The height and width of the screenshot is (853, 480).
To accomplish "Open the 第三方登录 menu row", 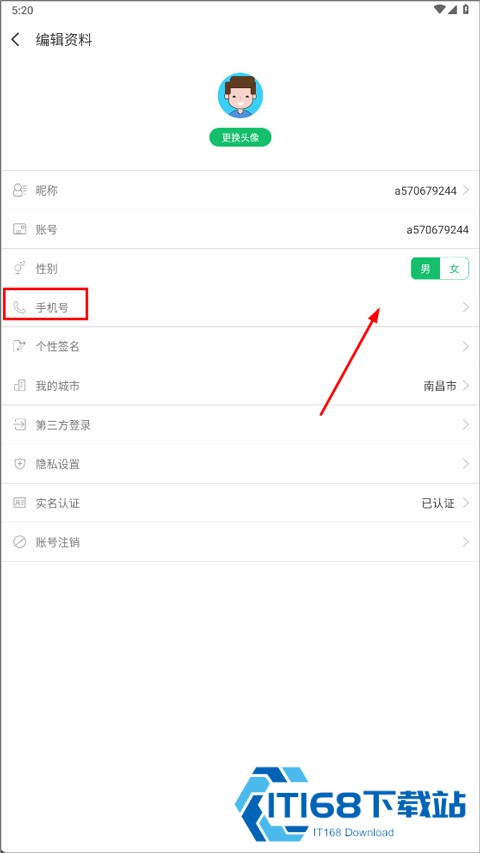I will click(240, 425).
